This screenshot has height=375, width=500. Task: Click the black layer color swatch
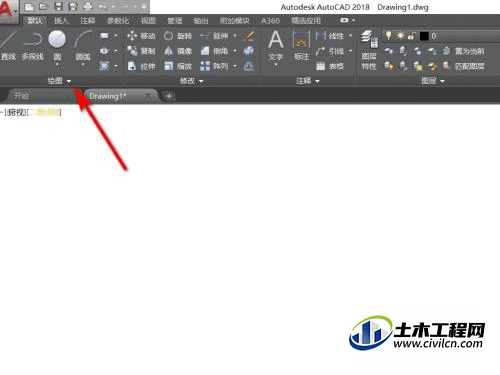tap(424, 36)
